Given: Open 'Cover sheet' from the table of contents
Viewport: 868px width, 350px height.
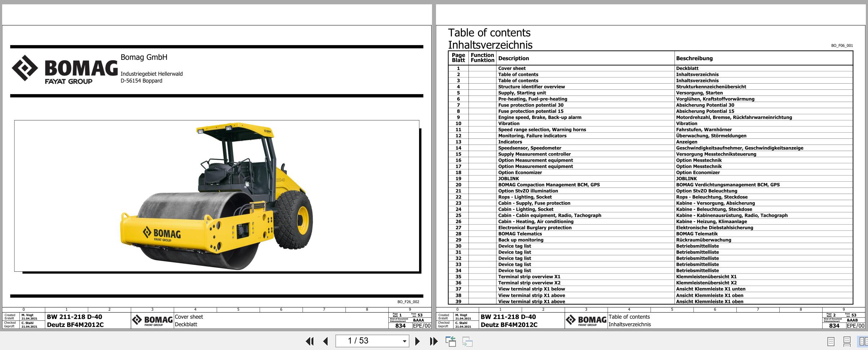Looking at the screenshot, I should (x=512, y=68).
